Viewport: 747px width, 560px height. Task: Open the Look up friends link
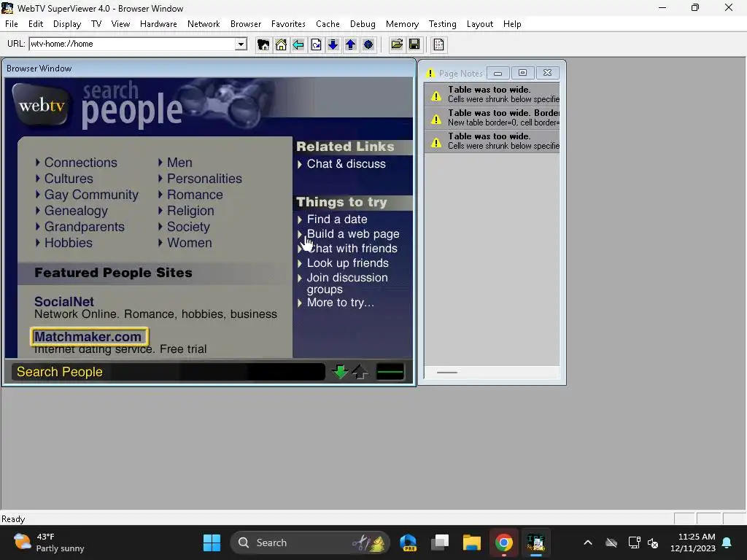[x=348, y=262]
